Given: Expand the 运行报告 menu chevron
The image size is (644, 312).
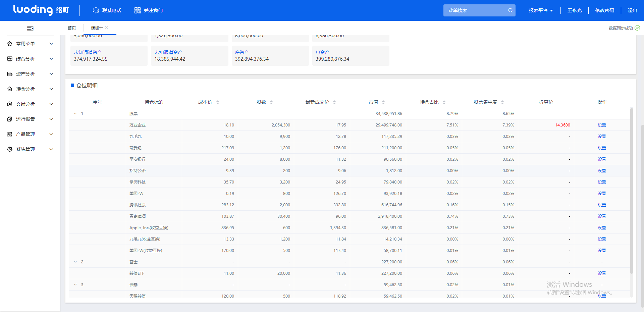Looking at the screenshot, I should click(x=51, y=119).
